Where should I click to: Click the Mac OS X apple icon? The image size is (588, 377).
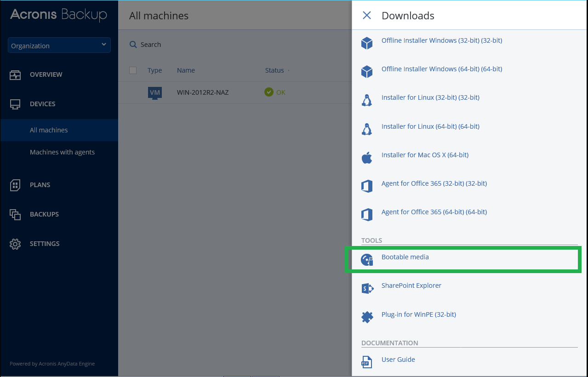coord(367,158)
